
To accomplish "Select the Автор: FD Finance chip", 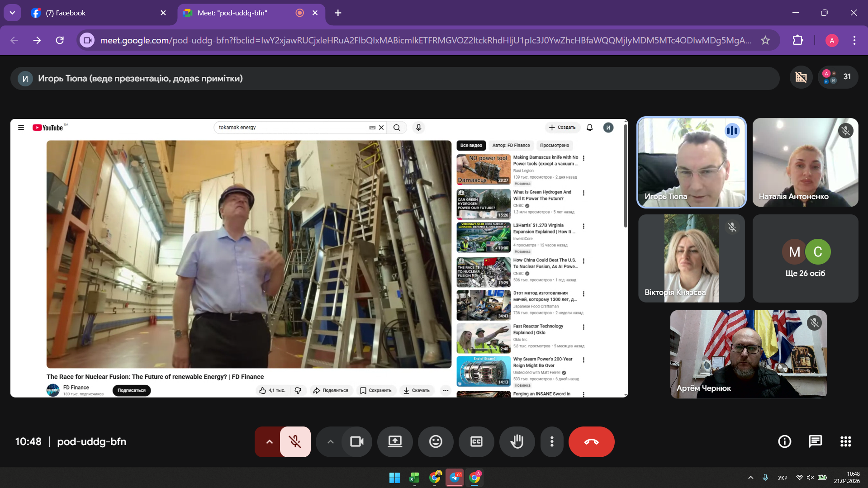I will tap(511, 145).
